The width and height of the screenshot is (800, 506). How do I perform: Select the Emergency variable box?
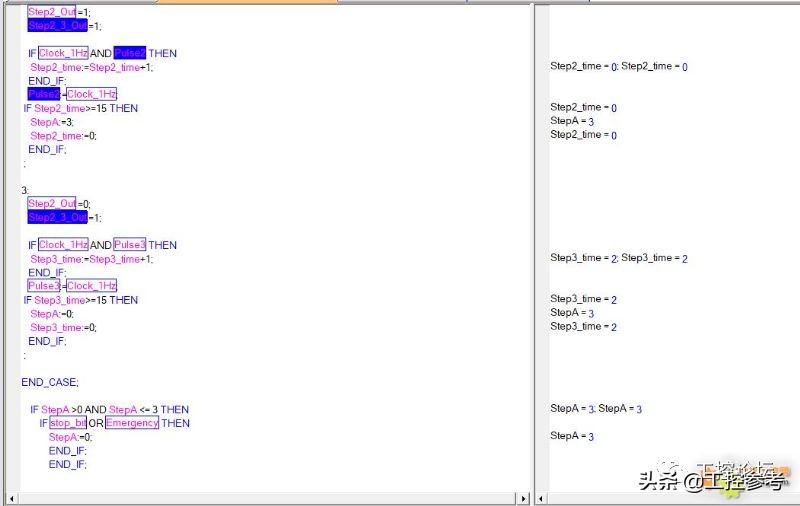pyautogui.click(x=132, y=423)
